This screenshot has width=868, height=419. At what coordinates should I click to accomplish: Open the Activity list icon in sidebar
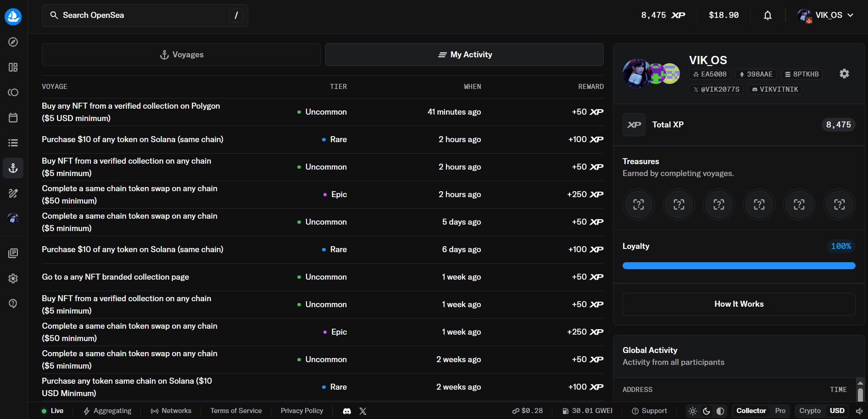(13, 143)
